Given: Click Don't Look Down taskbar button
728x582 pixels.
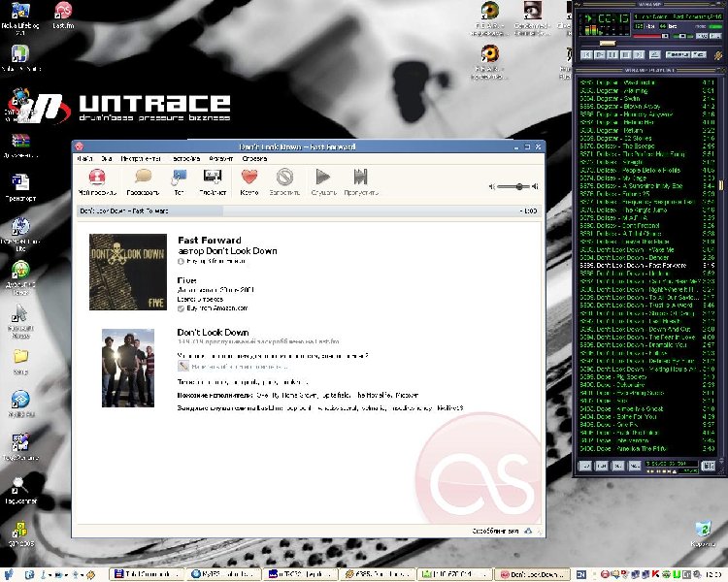Looking at the screenshot, I should tap(533, 574).
